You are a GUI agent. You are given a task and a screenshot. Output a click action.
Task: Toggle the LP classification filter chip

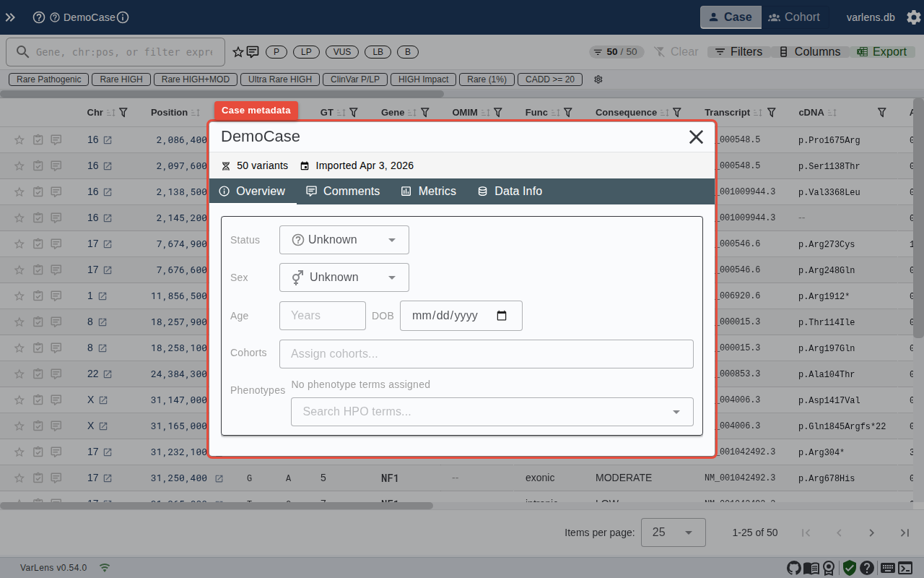click(306, 51)
